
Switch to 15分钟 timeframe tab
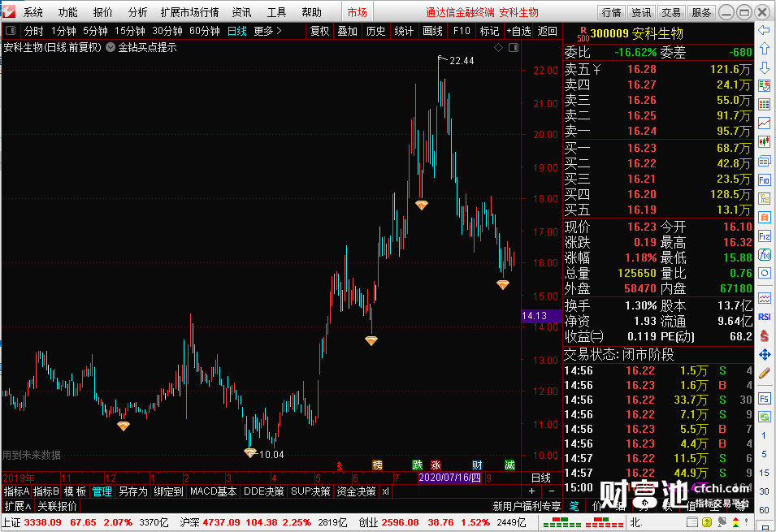pyautogui.click(x=130, y=31)
